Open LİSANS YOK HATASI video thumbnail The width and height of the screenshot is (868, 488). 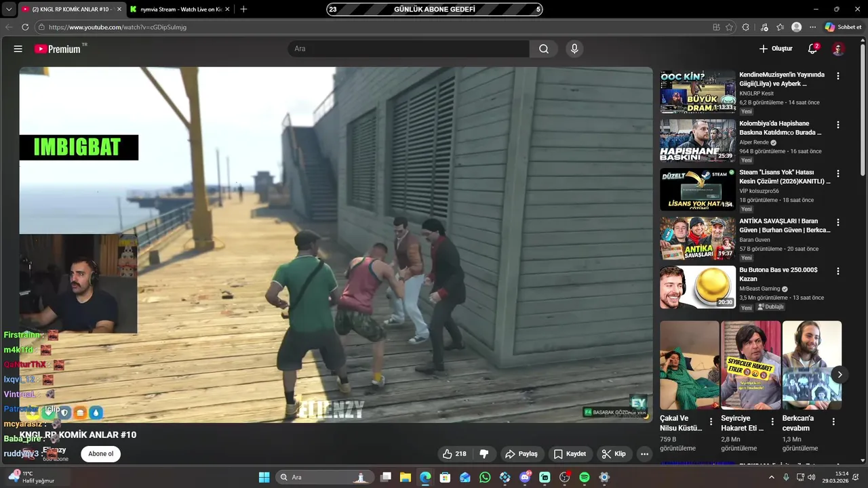click(x=698, y=190)
